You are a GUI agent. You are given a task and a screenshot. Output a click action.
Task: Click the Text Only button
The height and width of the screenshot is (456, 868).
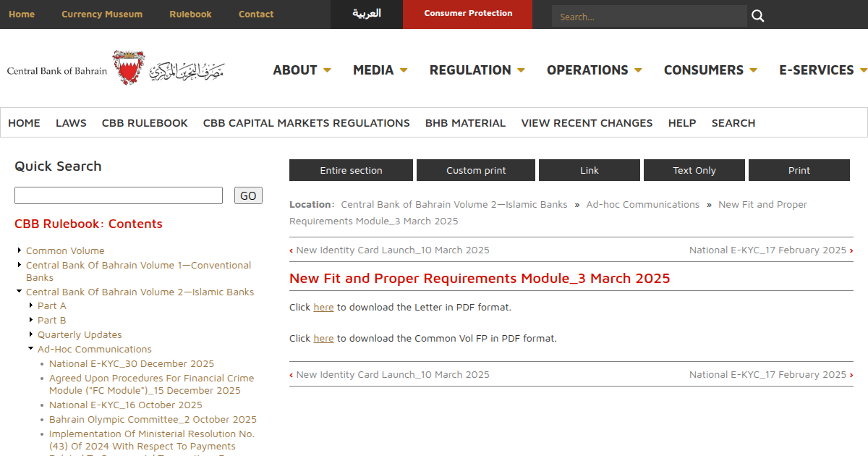click(x=694, y=169)
